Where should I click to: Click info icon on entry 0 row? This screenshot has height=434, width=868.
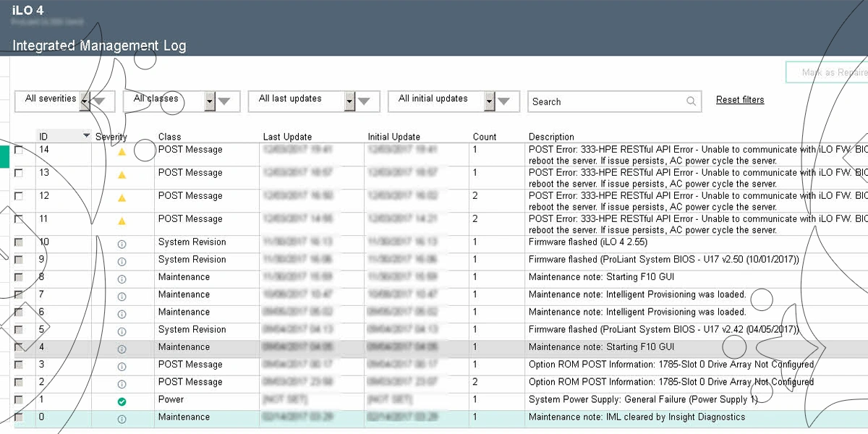click(x=122, y=419)
